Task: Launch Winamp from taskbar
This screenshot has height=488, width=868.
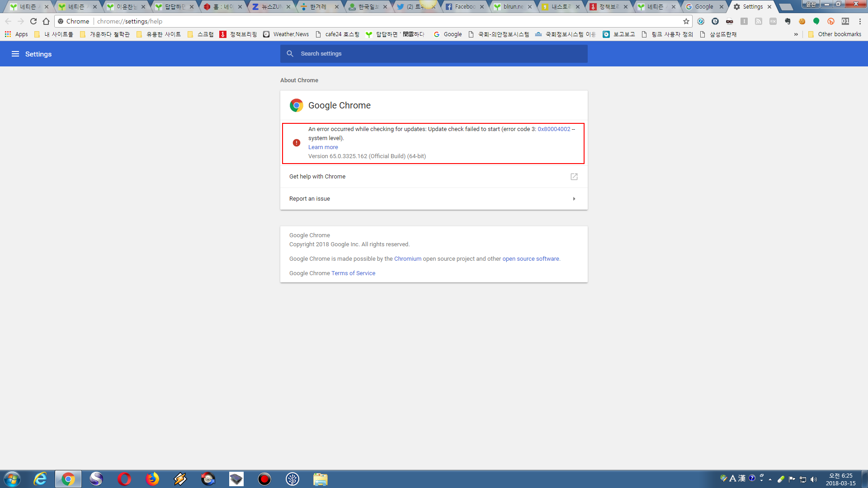Action: tap(180, 479)
